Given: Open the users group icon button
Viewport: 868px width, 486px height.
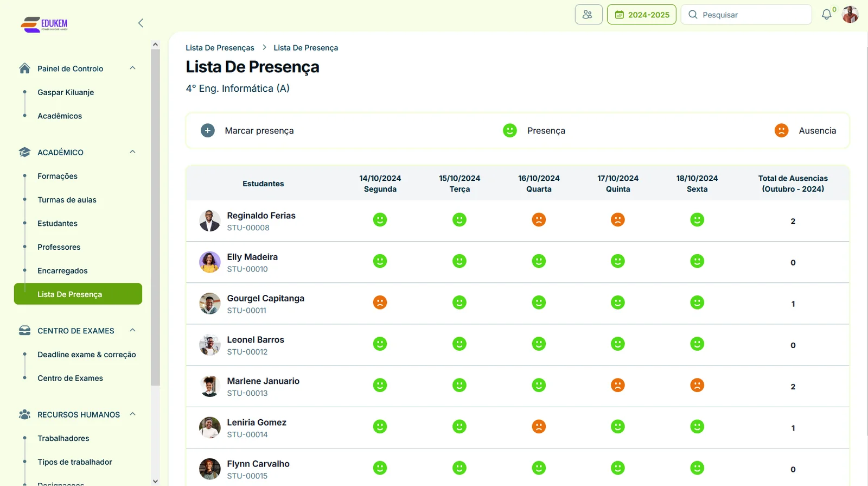Looking at the screenshot, I should click(x=588, y=15).
